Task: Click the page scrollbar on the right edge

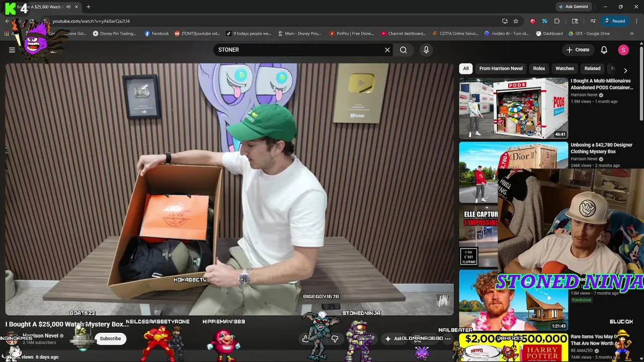Action: coord(641,83)
